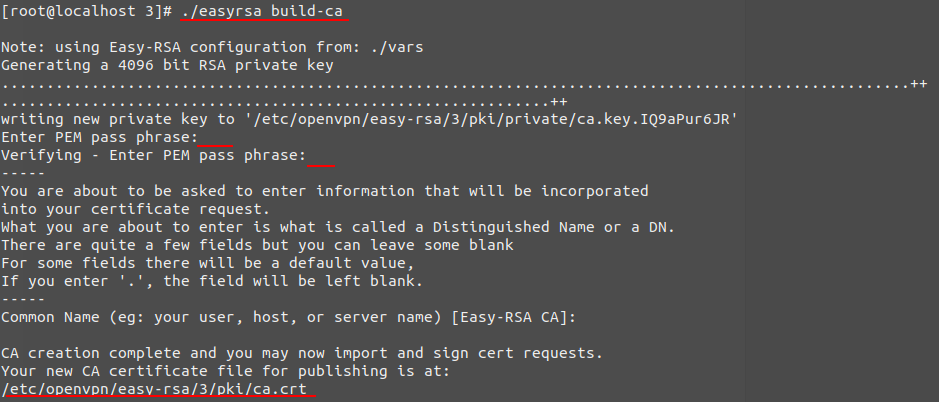Viewport: 939px width, 402px height.
Task: Click the [Easy-RSA CA] default value
Action: [x=509, y=318]
